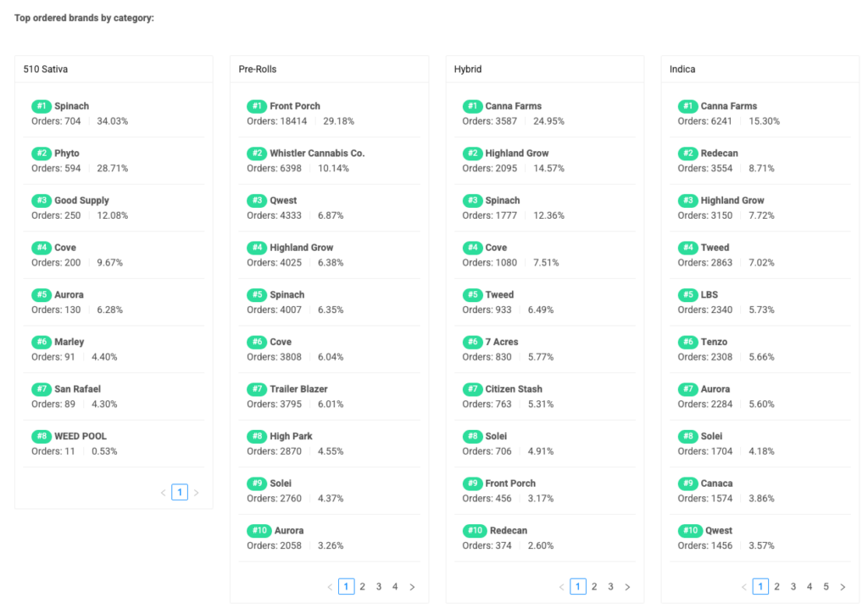Click the #10 badge beside Qwest in Indica
The width and height of the screenshot is (868, 609).
690,530
